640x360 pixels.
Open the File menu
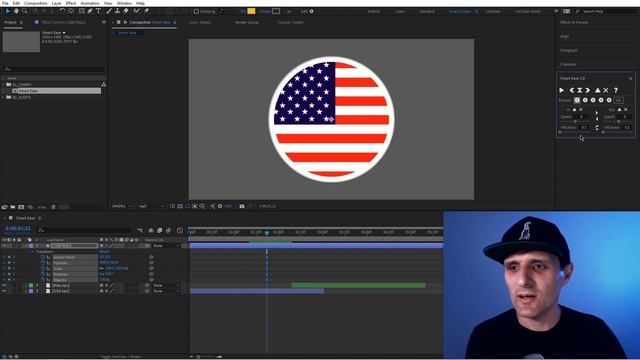5,3
